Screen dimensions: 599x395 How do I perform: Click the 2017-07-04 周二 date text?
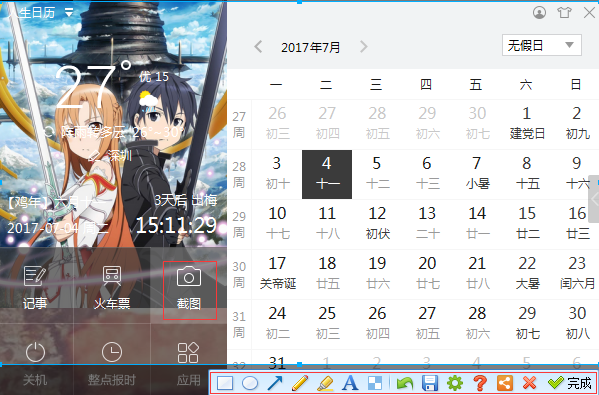(58, 228)
